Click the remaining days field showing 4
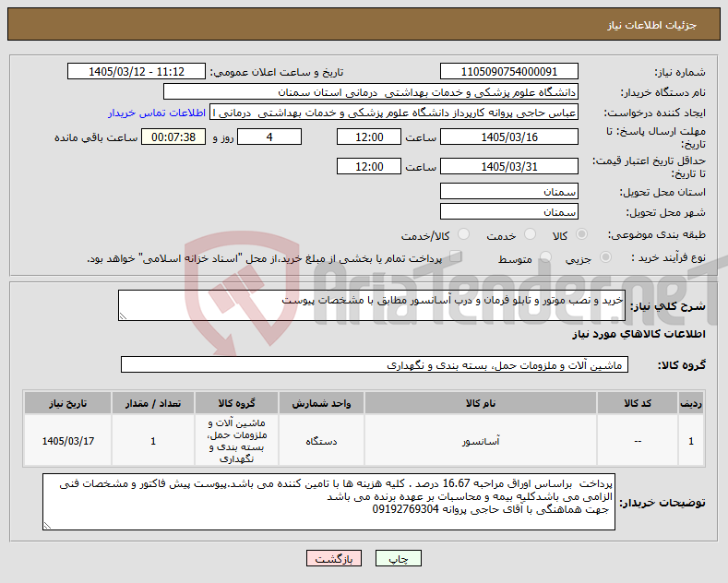This screenshot has height=583, width=728. (269, 137)
